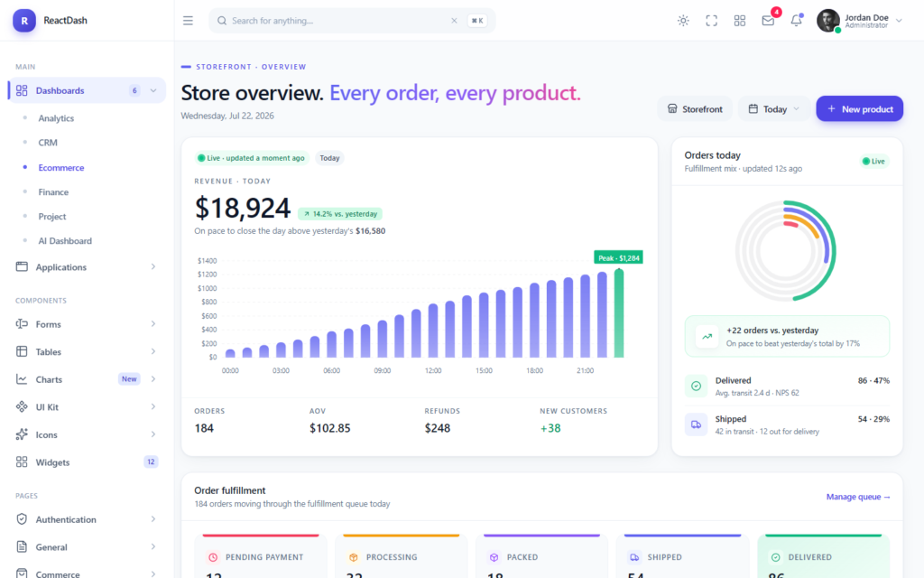Open the AI Dashboard item
Screen dimensions: 924x578
pos(65,240)
